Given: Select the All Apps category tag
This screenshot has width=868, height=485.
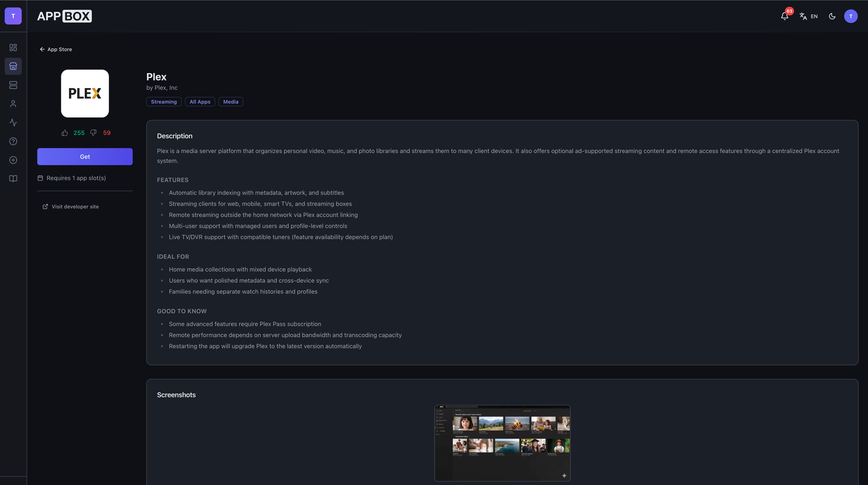Looking at the screenshot, I should 200,102.
